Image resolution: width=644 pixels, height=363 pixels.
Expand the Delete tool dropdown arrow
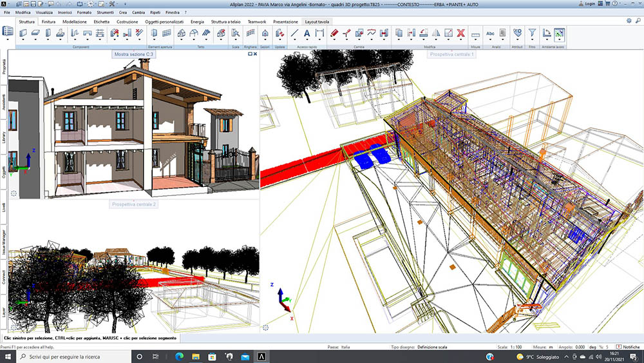pos(461,40)
